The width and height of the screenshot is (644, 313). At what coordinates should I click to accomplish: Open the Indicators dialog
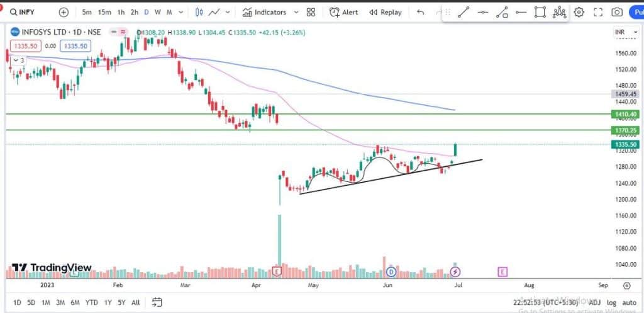pos(264,13)
